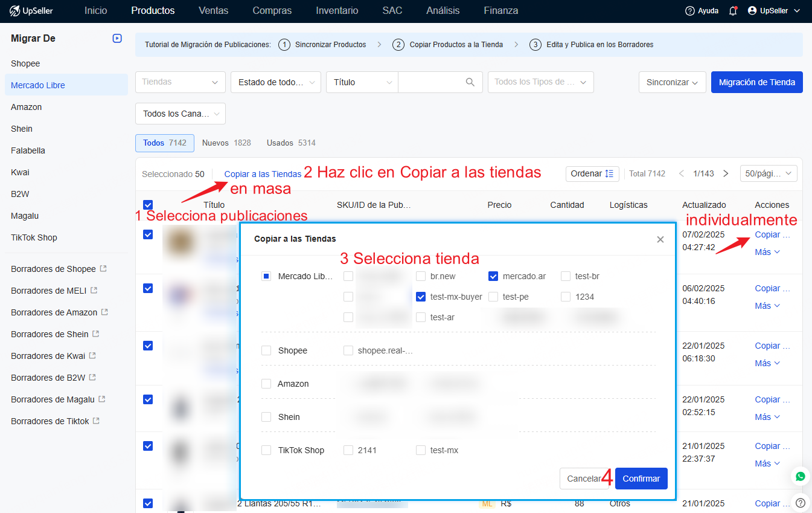
Task: Open the Inventario menu
Action: pos(337,11)
